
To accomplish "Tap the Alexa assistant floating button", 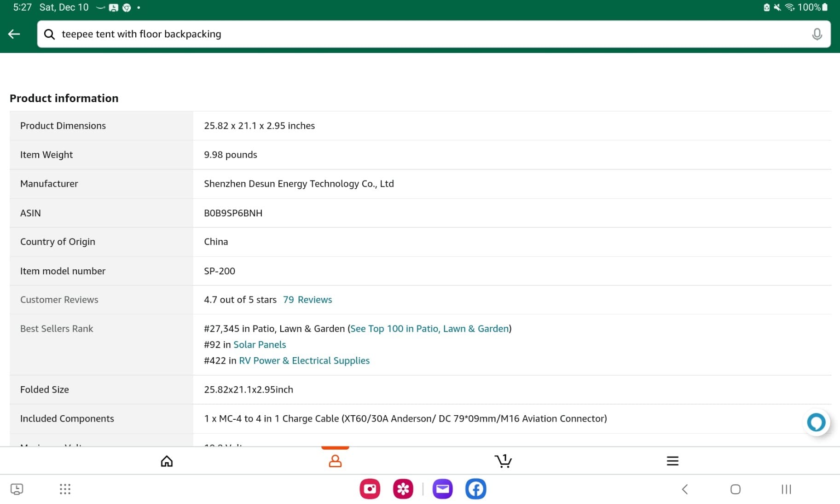I will coord(817,422).
